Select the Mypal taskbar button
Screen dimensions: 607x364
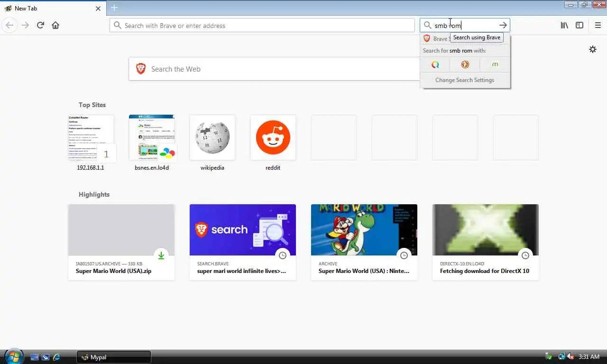pyautogui.click(x=114, y=357)
